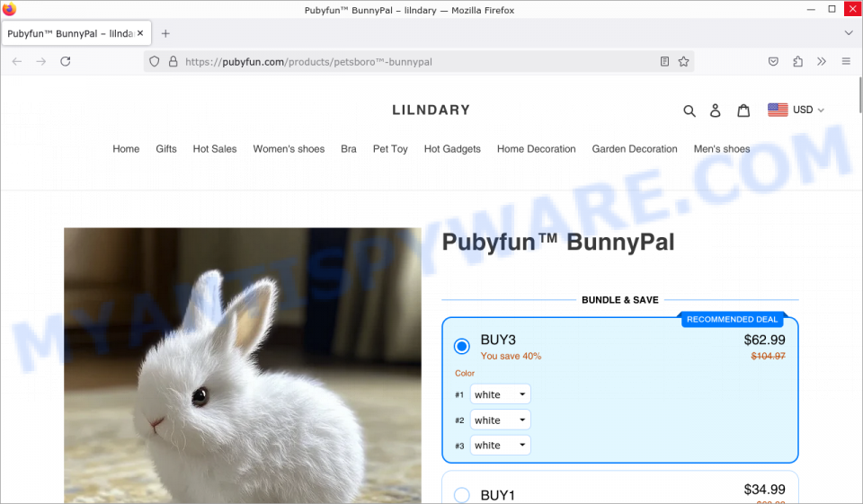Maximize the Firefox window
The width and height of the screenshot is (863, 504).
832,9
